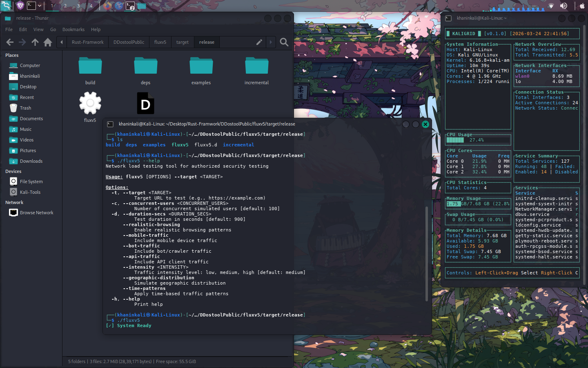The width and height of the screenshot is (588, 368).
Task: Select Kali-Tools under Devices
Action: (x=31, y=192)
